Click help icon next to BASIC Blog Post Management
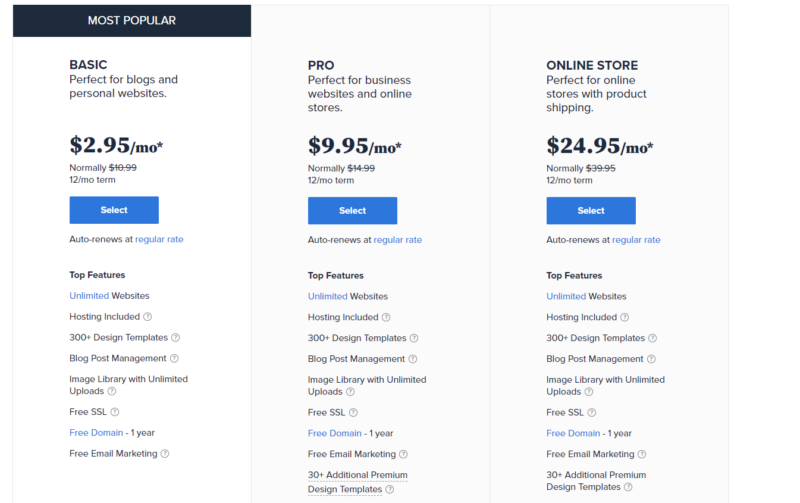Screen dimensions: 800x503 pyautogui.click(x=174, y=358)
